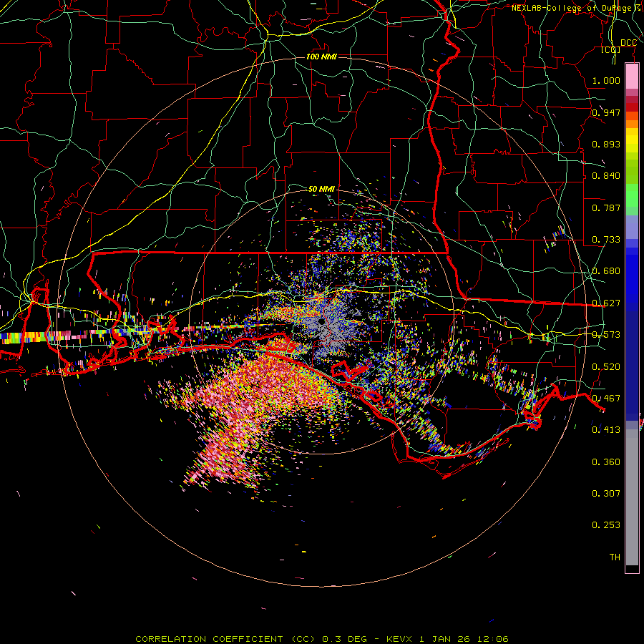Click the 0.520 value on the color scale
Screen dimensions: 644x644
click(606, 367)
